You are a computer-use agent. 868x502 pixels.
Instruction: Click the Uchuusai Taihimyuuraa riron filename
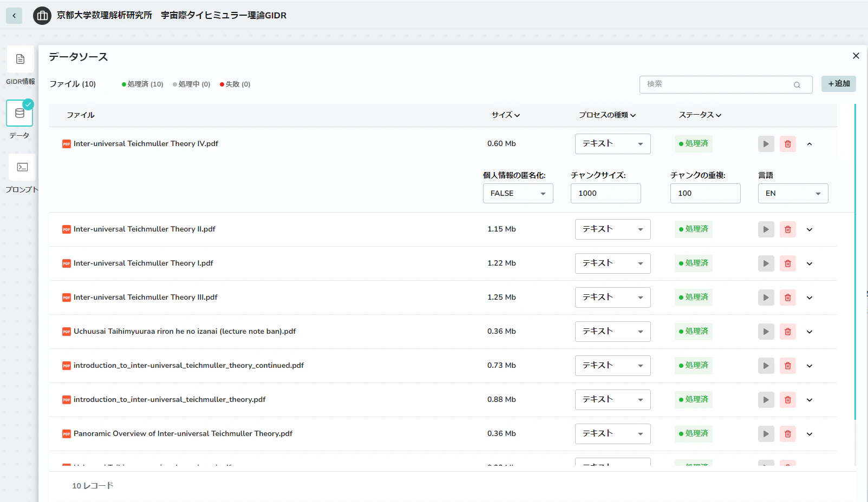pyautogui.click(x=185, y=332)
